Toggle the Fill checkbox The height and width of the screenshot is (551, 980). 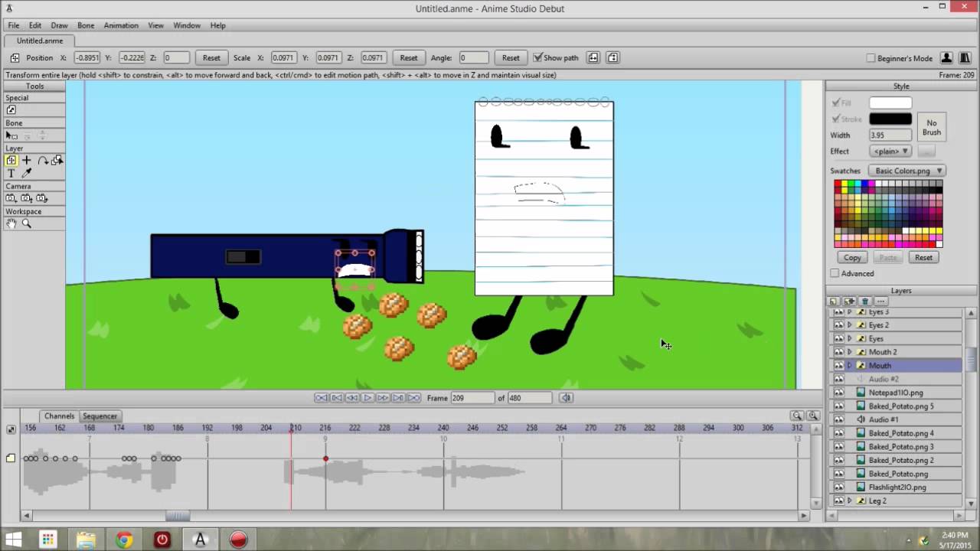tap(836, 103)
